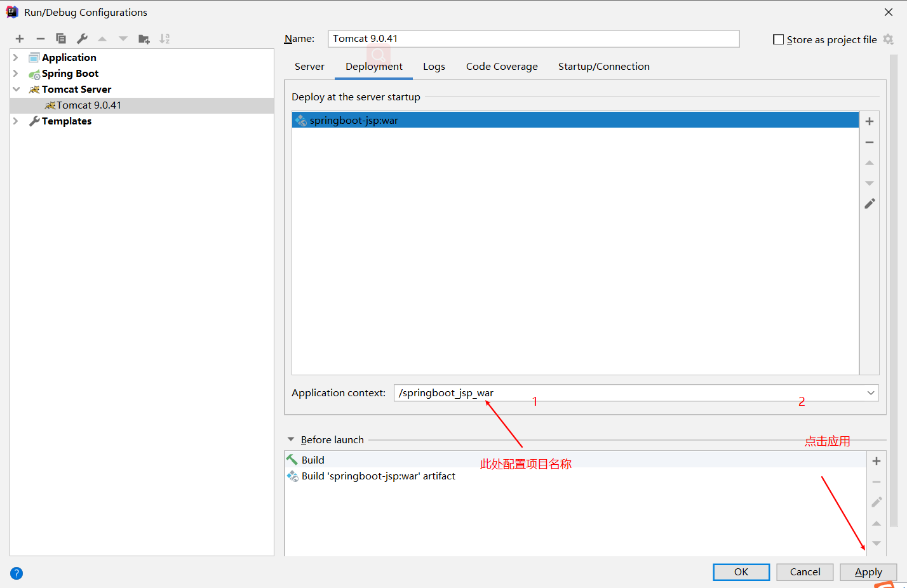Apply the configuration changes

coord(868,572)
